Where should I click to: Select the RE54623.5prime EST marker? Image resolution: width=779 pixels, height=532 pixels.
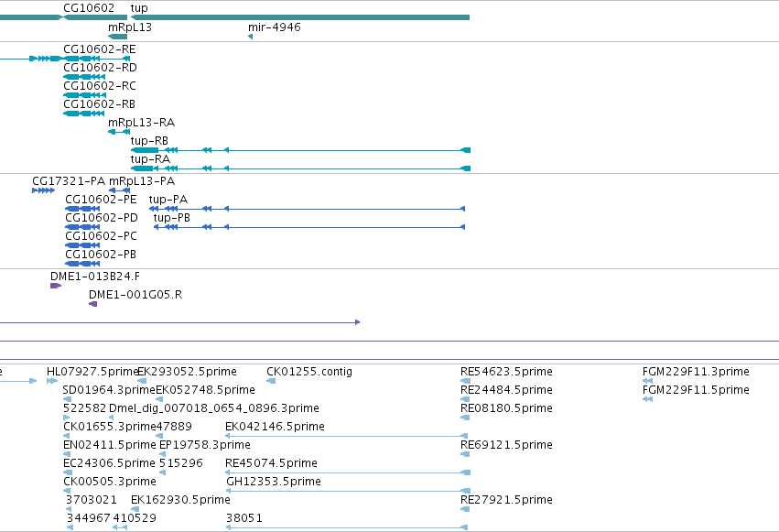466,381
